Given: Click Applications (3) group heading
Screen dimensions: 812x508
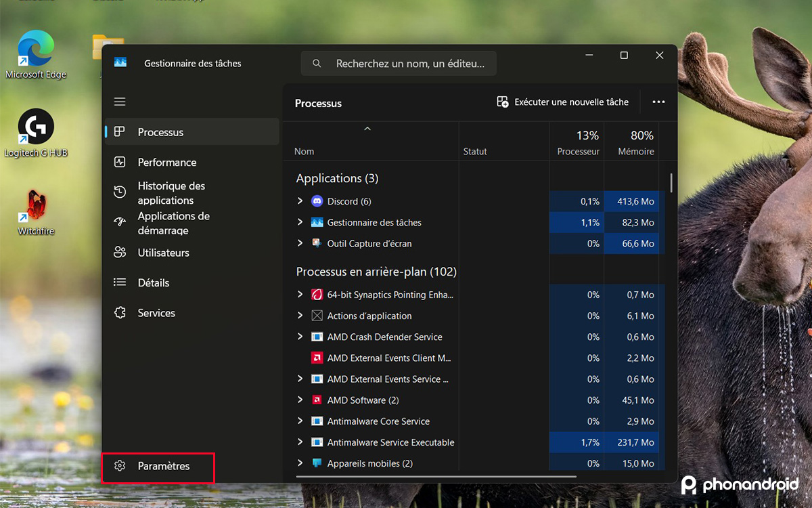Looking at the screenshot, I should point(337,178).
